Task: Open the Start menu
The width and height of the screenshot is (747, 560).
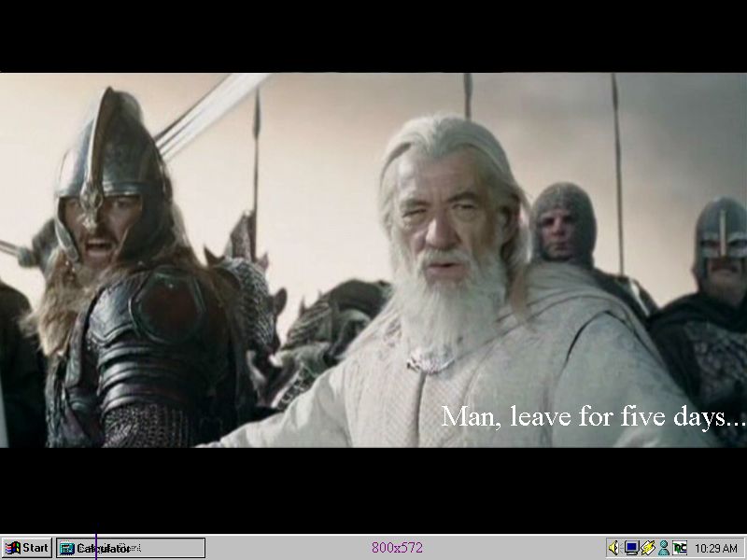Action: (27, 548)
